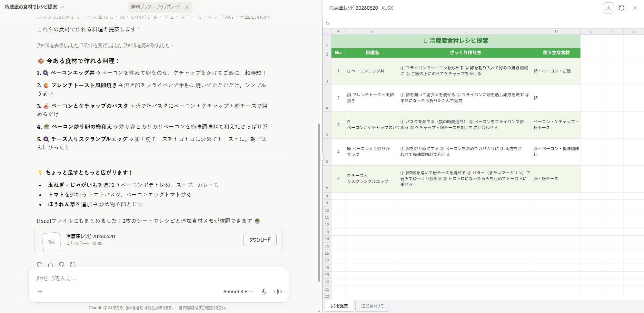Regenerate the response with retry icon

[x=73, y=265]
